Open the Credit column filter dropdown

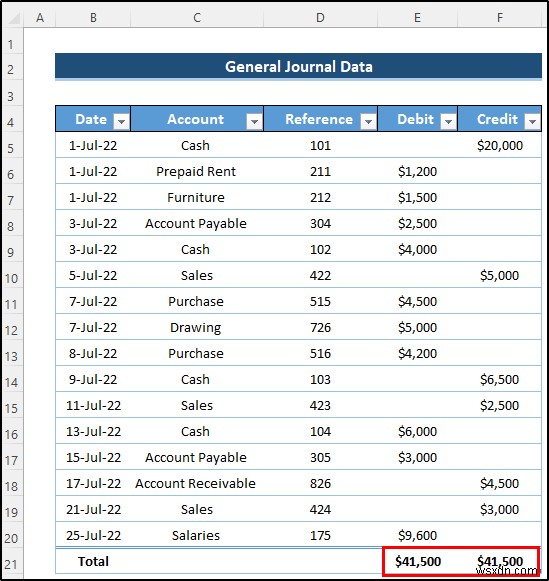(532, 121)
